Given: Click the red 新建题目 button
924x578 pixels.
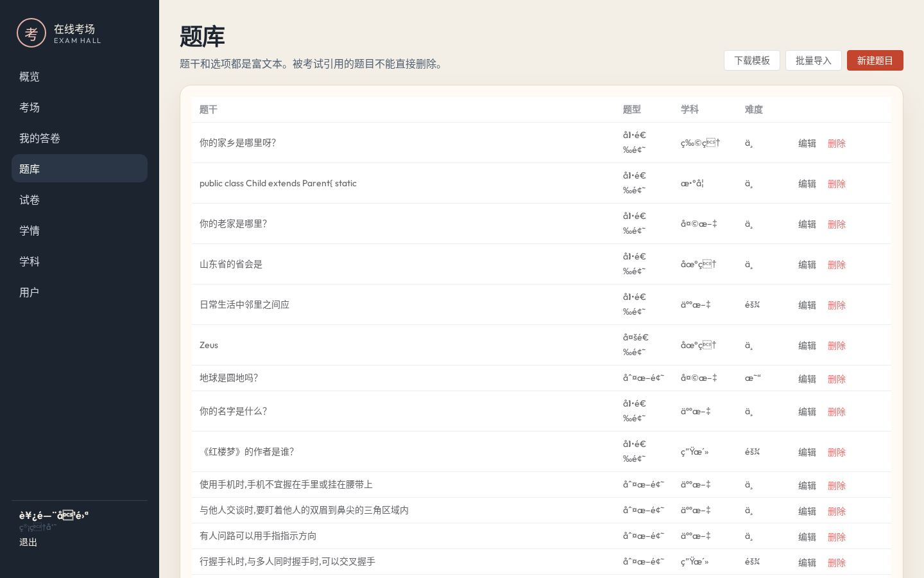Looking at the screenshot, I should coord(875,60).
